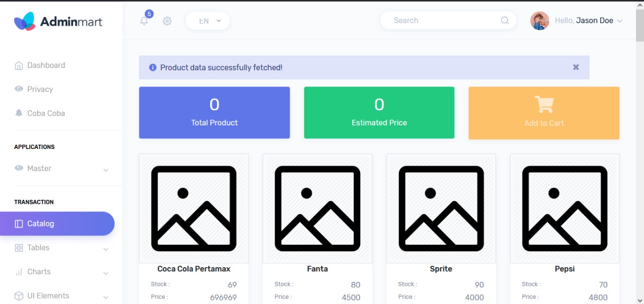Open the EN language dropdown
Screen dimensions: 644x304
point(208,21)
